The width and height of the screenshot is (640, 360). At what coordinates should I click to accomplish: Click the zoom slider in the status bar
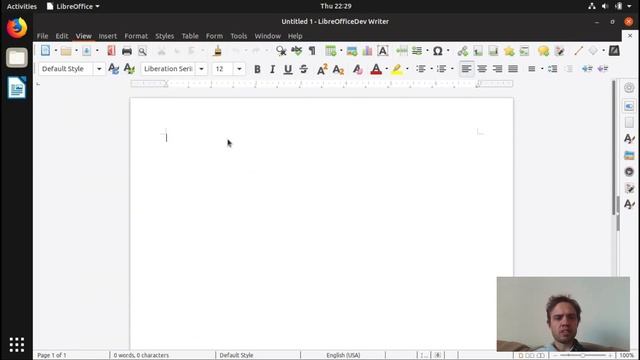[x=582, y=356]
